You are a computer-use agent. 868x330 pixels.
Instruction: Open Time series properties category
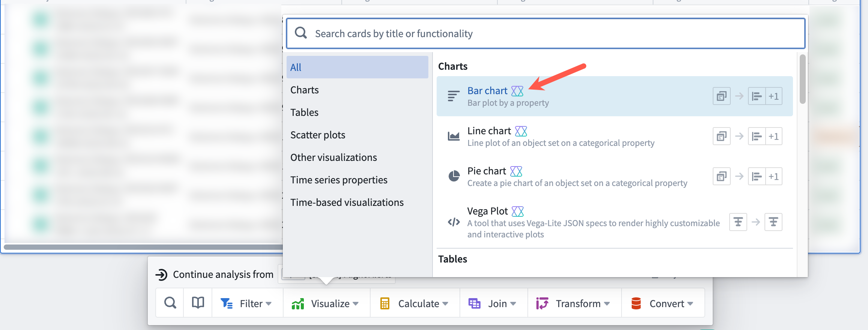click(357, 180)
